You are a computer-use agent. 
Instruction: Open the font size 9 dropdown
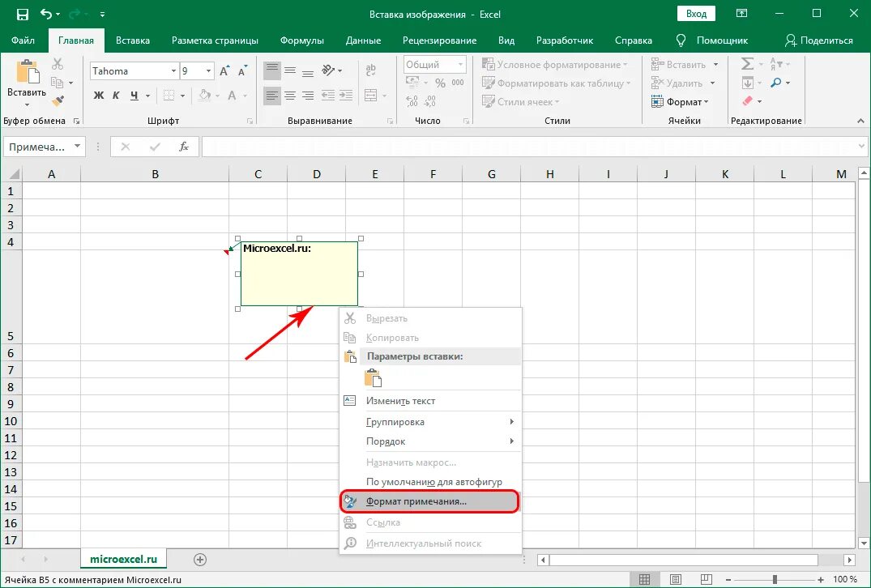[x=208, y=71]
